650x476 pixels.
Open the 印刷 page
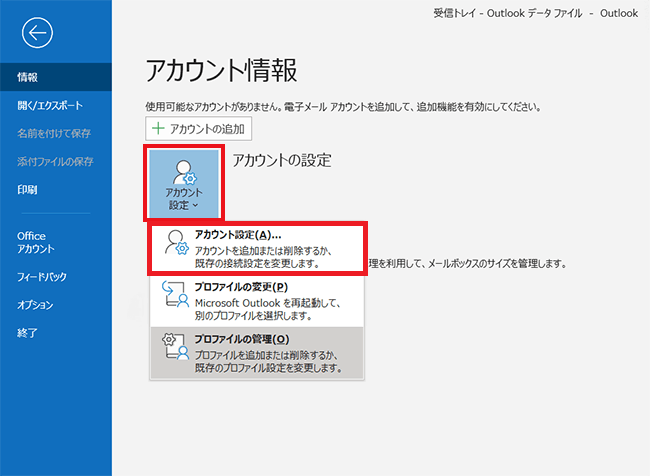(x=56, y=190)
